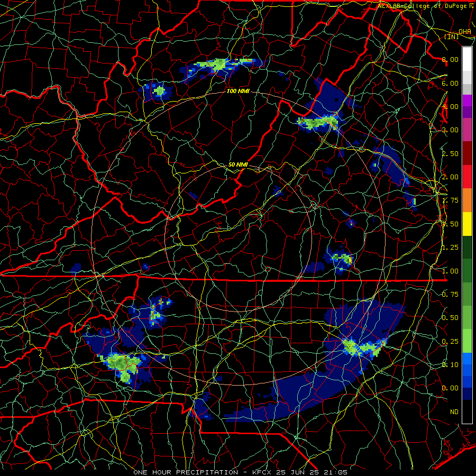476x476 pixels.
Task: Click the '6.00' legend value
Action: tap(450, 83)
